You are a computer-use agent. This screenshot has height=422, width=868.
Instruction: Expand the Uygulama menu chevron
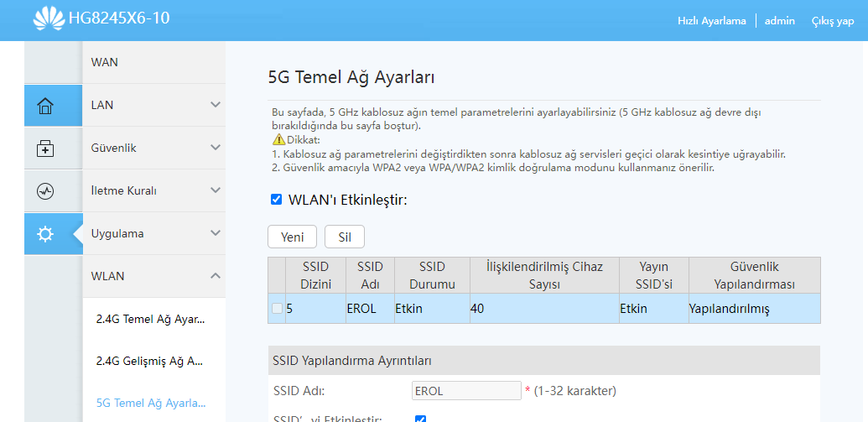pos(216,233)
